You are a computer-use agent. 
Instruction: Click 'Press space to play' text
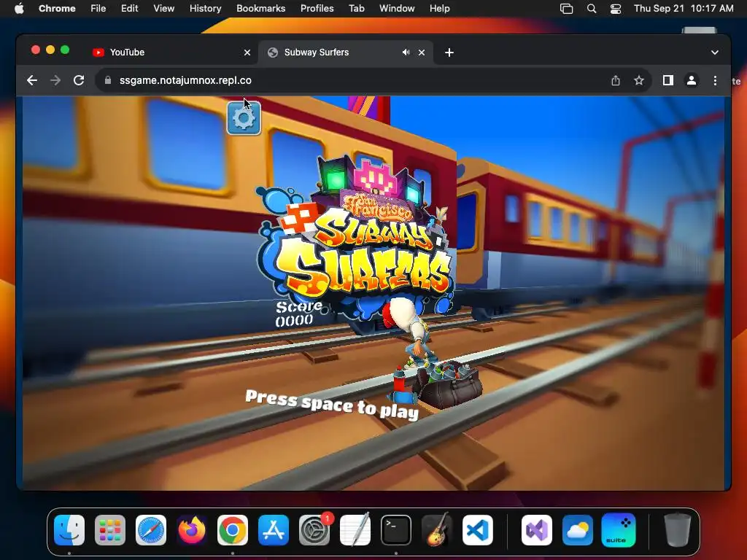[332, 404]
